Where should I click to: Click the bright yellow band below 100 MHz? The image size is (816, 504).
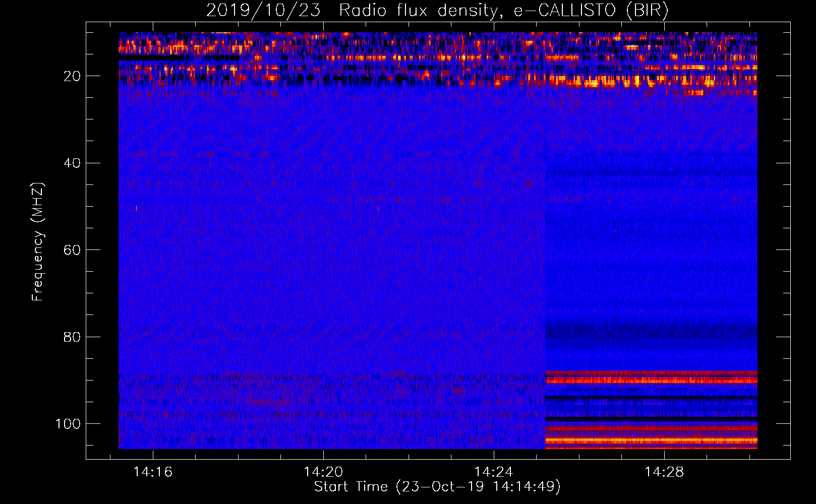coord(651,440)
